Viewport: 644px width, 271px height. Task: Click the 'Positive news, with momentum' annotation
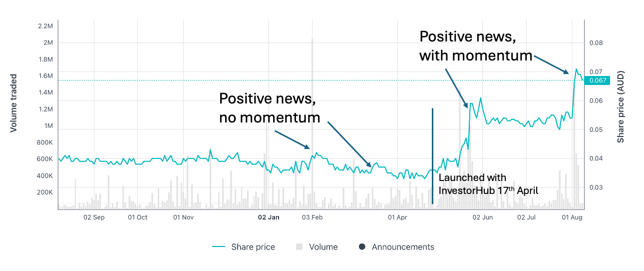click(x=476, y=46)
